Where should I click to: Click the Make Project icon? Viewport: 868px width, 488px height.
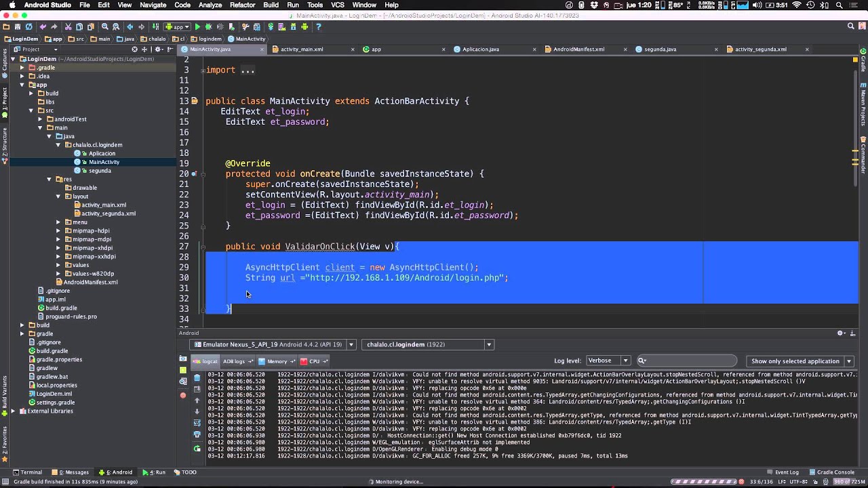pos(155,27)
